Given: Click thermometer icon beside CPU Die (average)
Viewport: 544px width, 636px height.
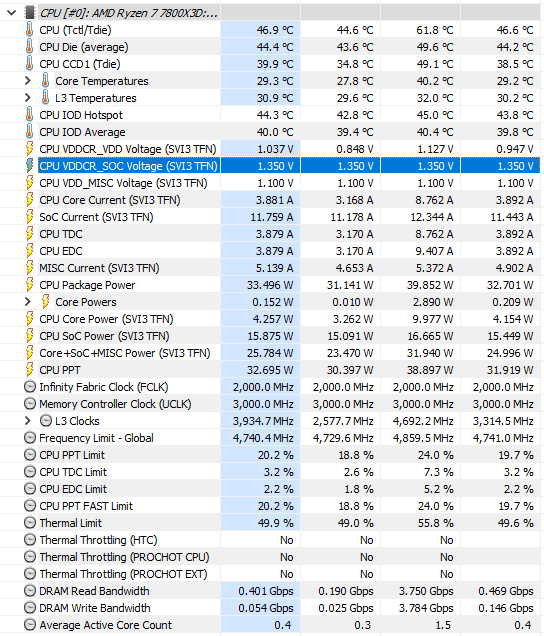Looking at the screenshot, I should (x=29, y=47).
